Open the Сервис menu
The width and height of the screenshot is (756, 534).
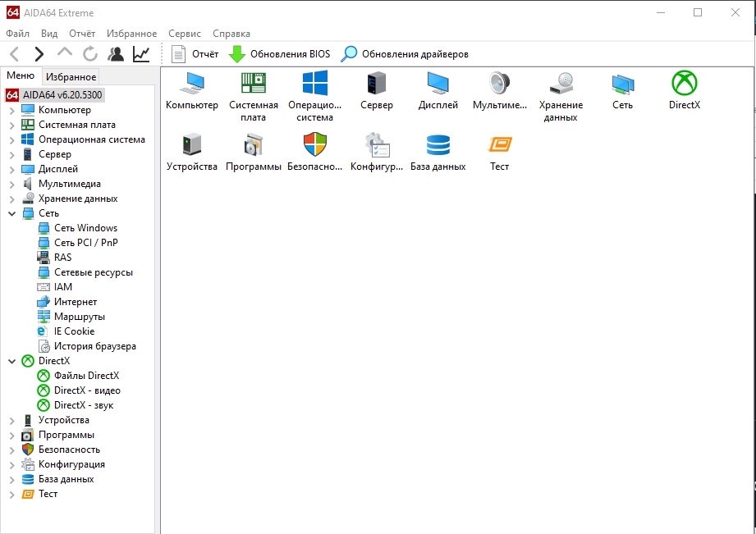point(185,34)
